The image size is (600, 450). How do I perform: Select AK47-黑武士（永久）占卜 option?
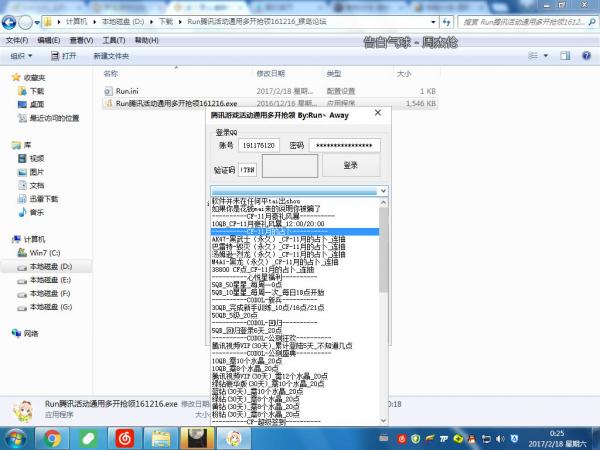coord(295,239)
